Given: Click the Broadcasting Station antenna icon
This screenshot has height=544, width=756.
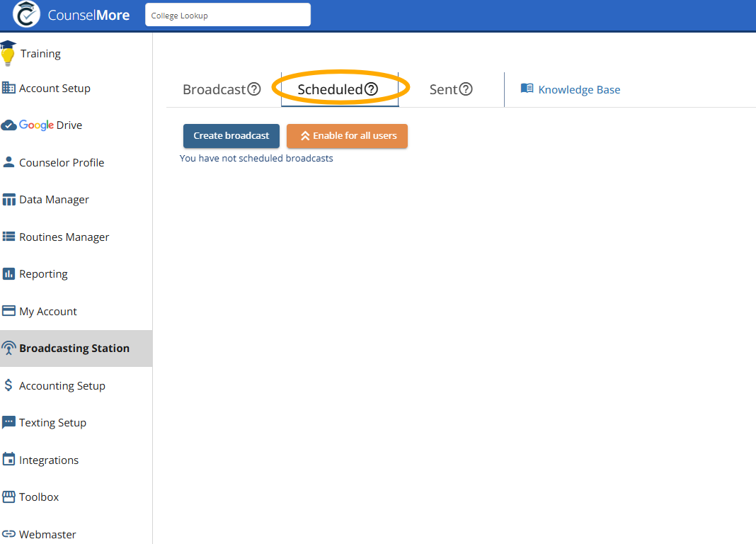Looking at the screenshot, I should [x=8, y=348].
